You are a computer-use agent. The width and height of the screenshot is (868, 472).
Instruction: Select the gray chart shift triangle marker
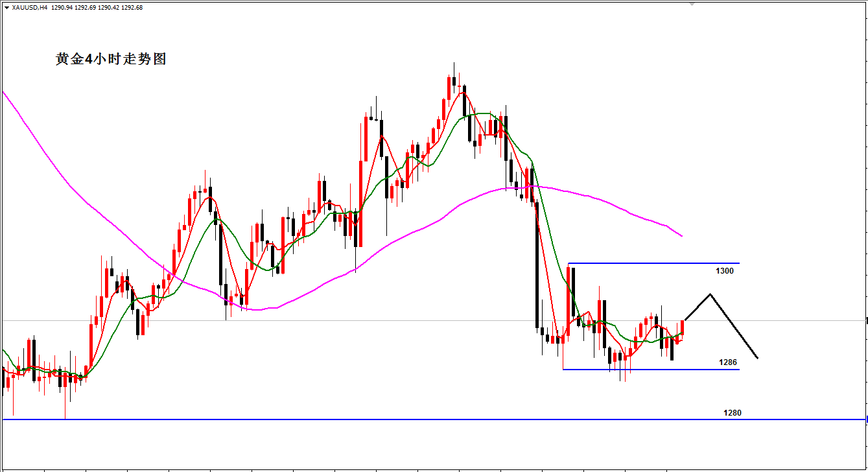[x=692, y=4]
